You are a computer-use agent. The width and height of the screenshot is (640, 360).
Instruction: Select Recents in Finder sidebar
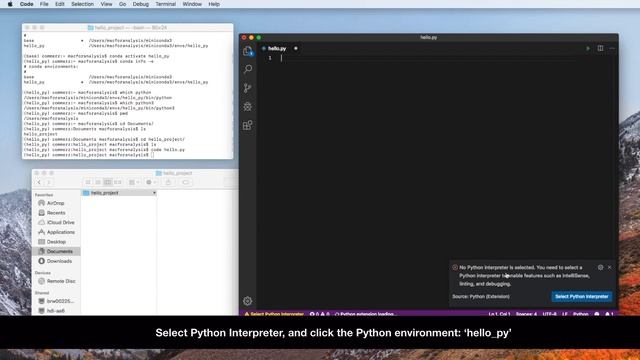click(x=56, y=213)
